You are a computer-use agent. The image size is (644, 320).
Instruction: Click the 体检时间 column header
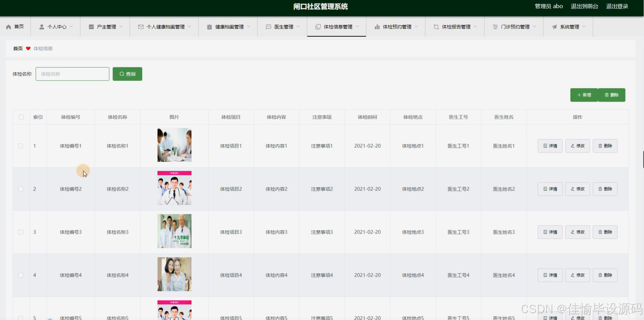[367, 117]
